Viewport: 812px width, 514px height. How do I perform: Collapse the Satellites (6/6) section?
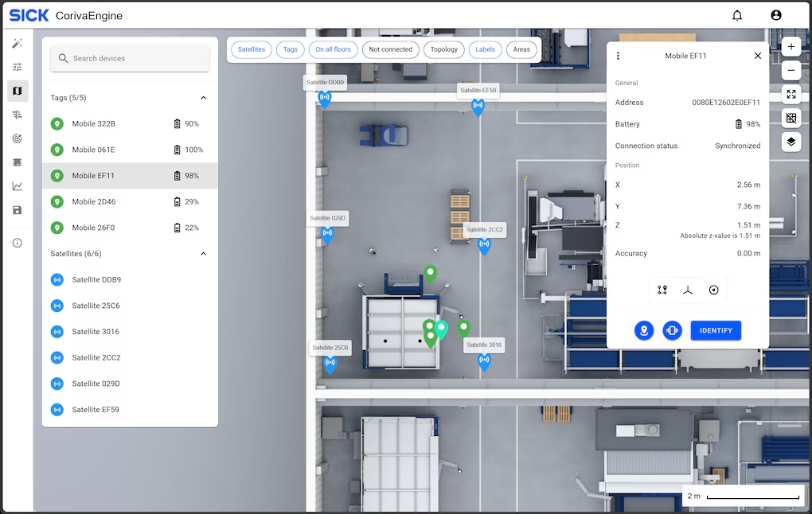(x=204, y=254)
